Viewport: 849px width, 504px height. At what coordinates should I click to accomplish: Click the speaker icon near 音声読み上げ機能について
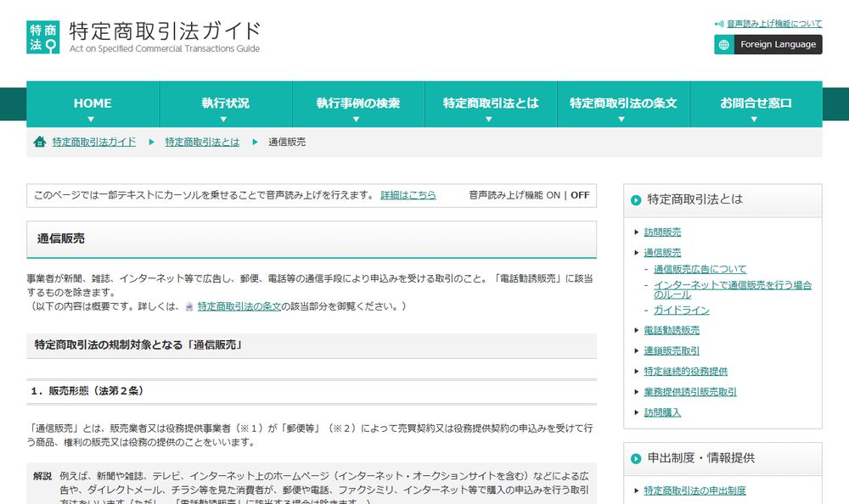coord(719,24)
